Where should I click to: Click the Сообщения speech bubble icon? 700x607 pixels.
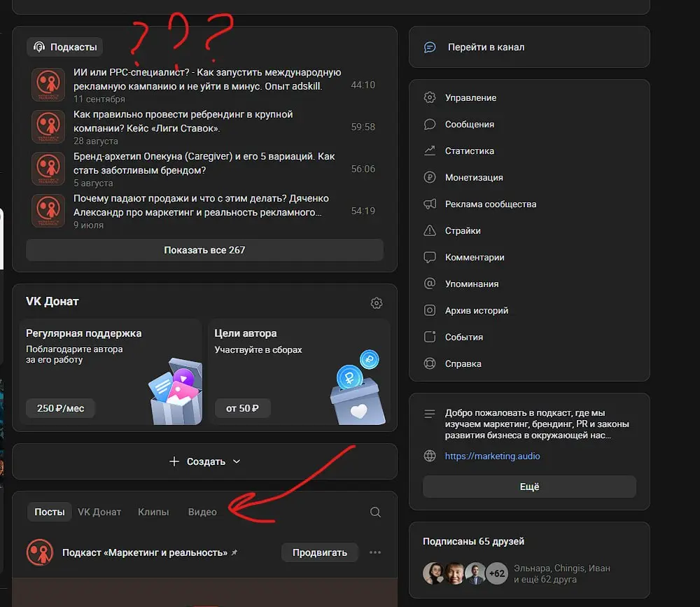click(430, 124)
